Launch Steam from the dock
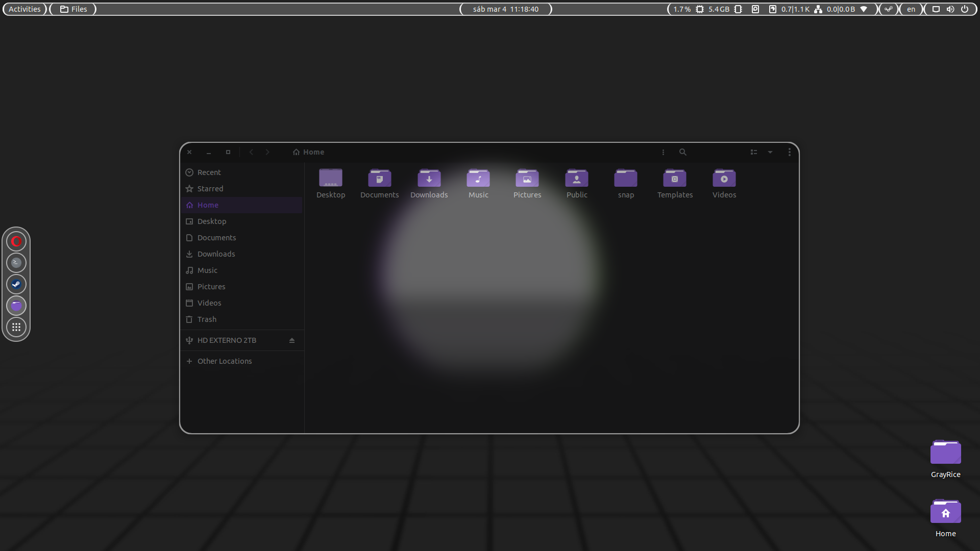 16,284
